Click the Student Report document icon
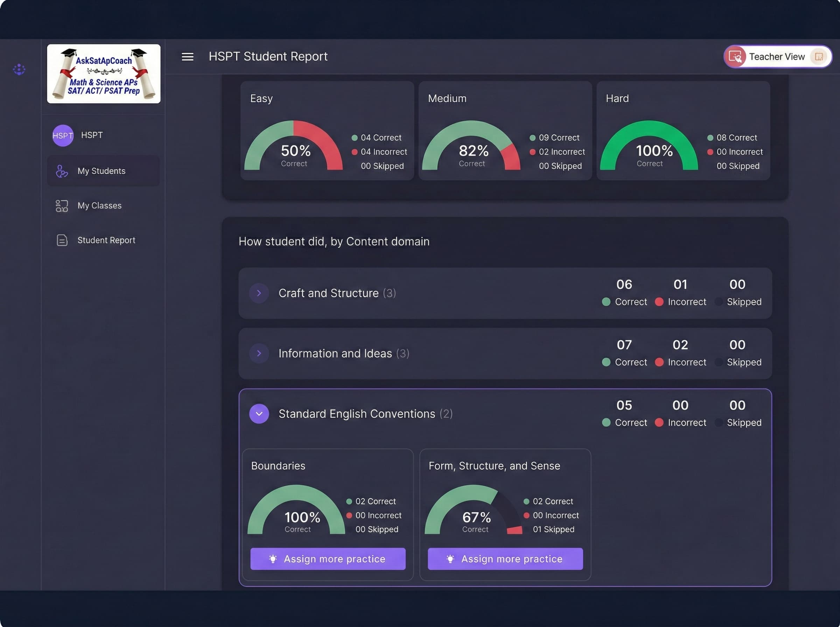The width and height of the screenshot is (840, 627). [62, 240]
